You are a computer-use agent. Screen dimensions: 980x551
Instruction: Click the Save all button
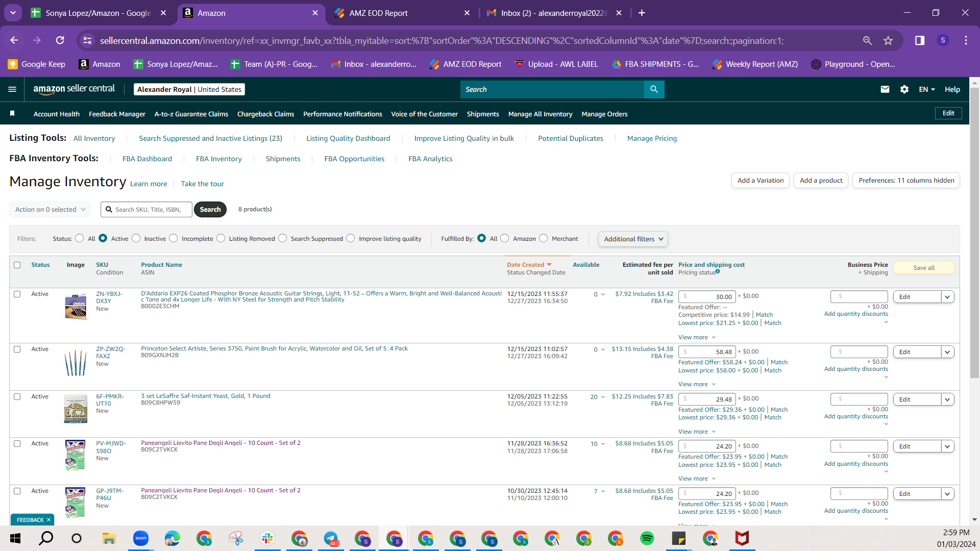(x=924, y=268)
